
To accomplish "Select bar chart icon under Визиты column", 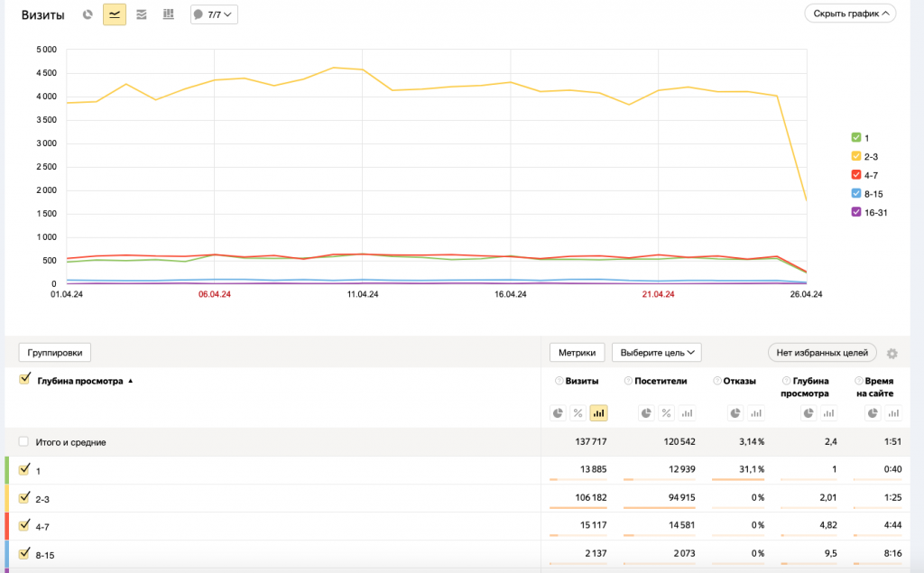I will (599, 413).
